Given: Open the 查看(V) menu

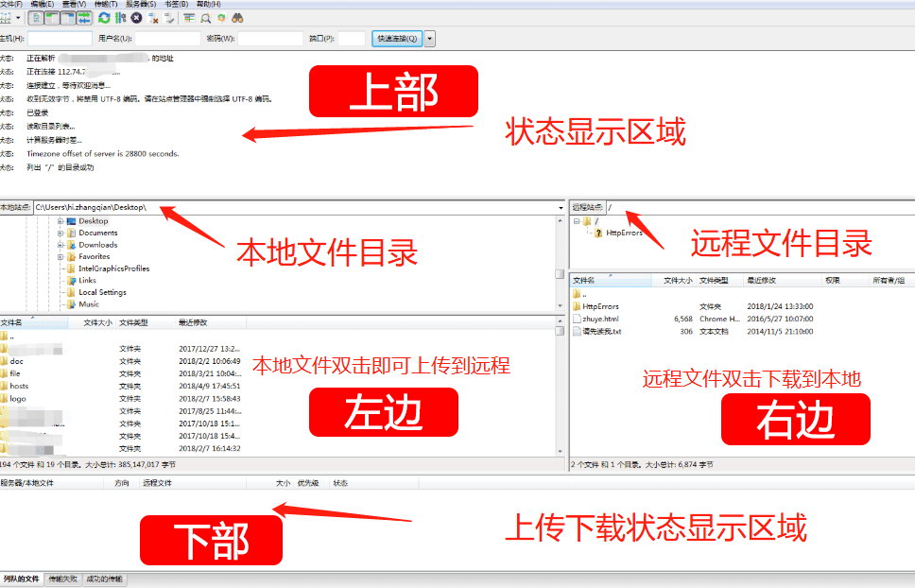Looking at the screenshot, I should [x=74, y=4].
